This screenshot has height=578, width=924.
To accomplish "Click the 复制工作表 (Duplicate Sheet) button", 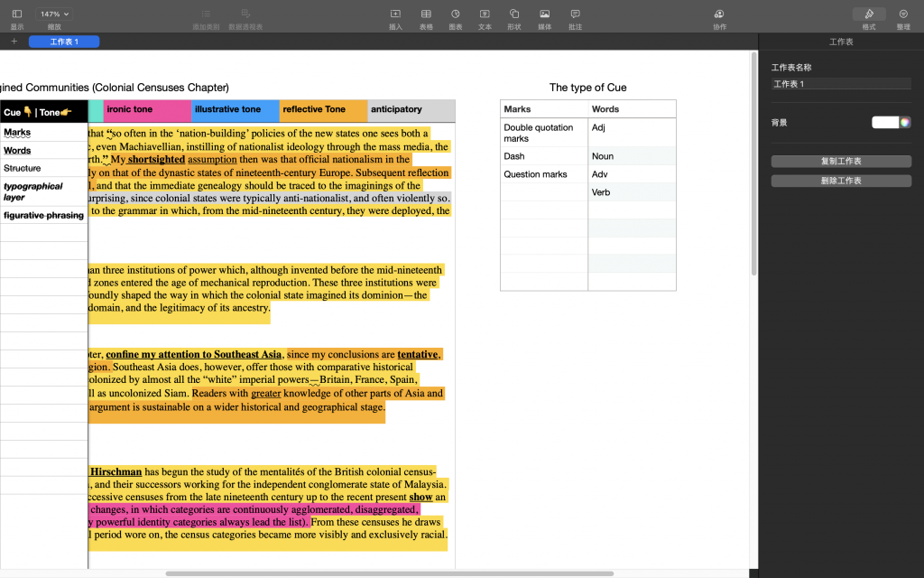I will 841,161.
